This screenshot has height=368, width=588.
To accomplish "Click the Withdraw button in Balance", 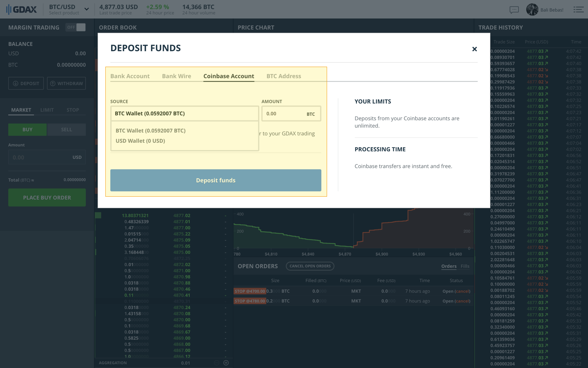I will pos(66,83).
